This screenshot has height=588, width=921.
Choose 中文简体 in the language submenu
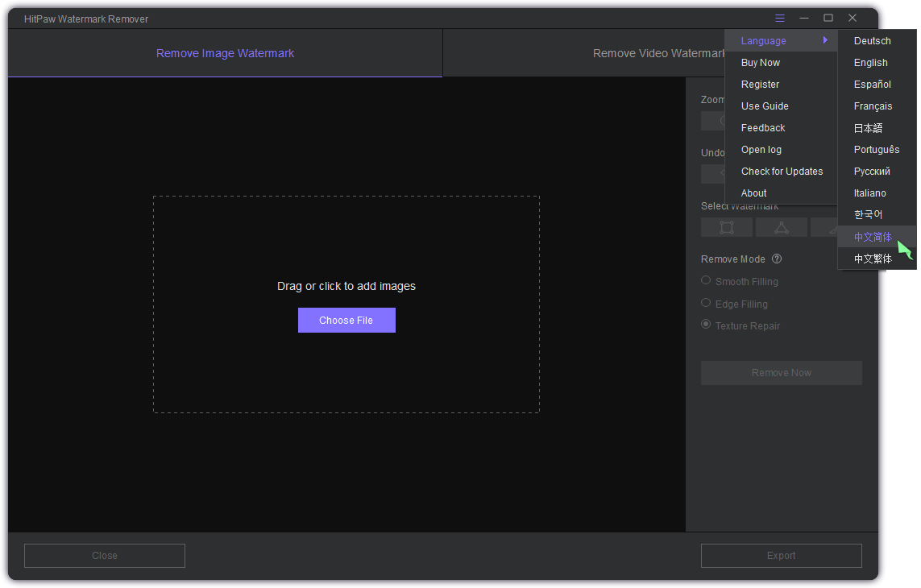pyautogui.click(x=873, y=237)
